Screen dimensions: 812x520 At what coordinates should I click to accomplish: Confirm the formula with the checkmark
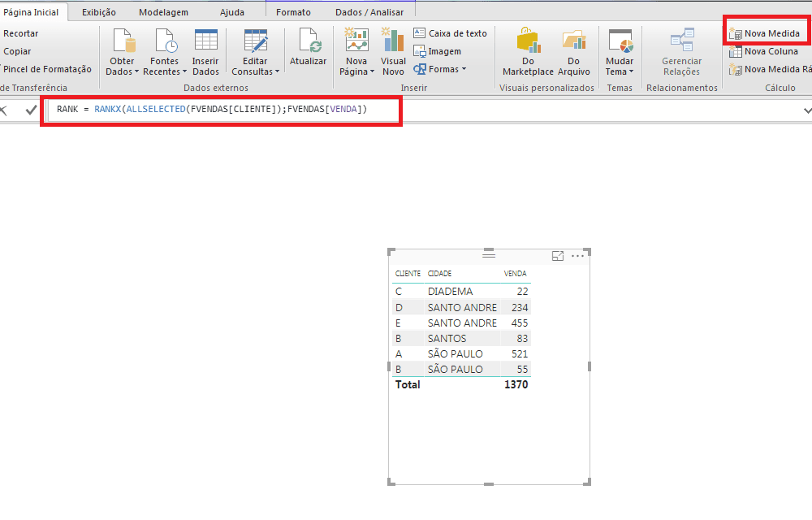point(31,110)
